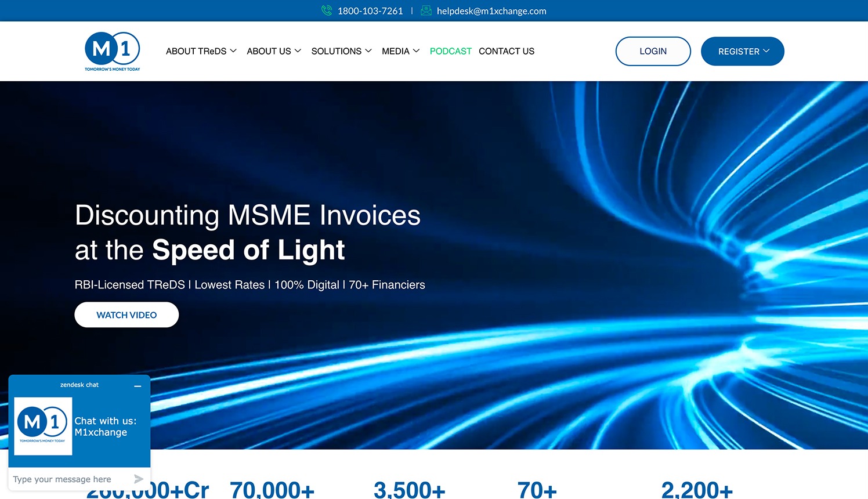
Task: Go to the PODCAST page
Action: (451, 51)
